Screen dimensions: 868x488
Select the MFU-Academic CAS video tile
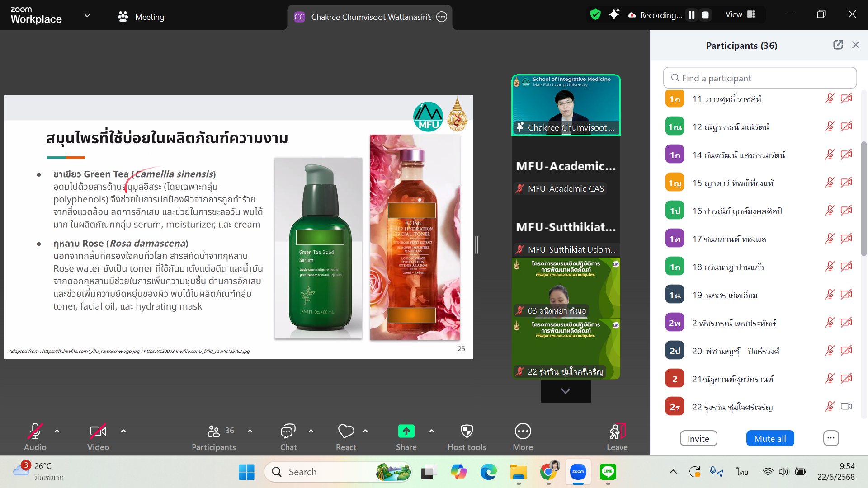coord(566,166)
